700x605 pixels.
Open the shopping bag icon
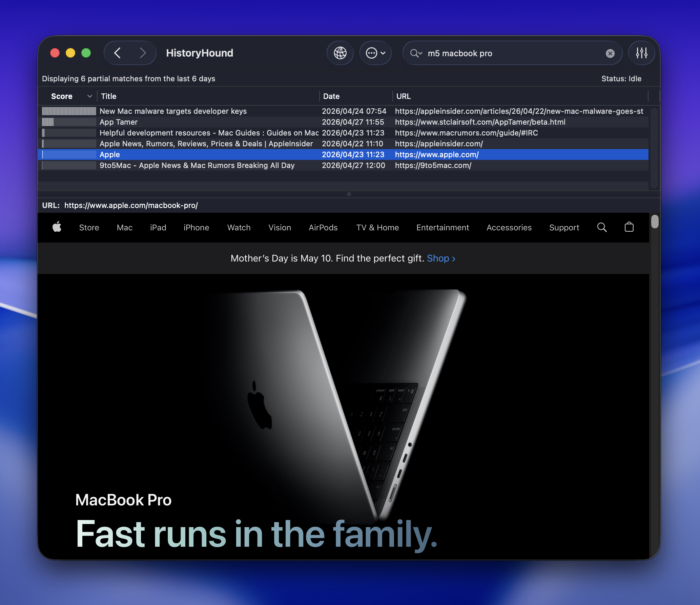coord(629,227)
